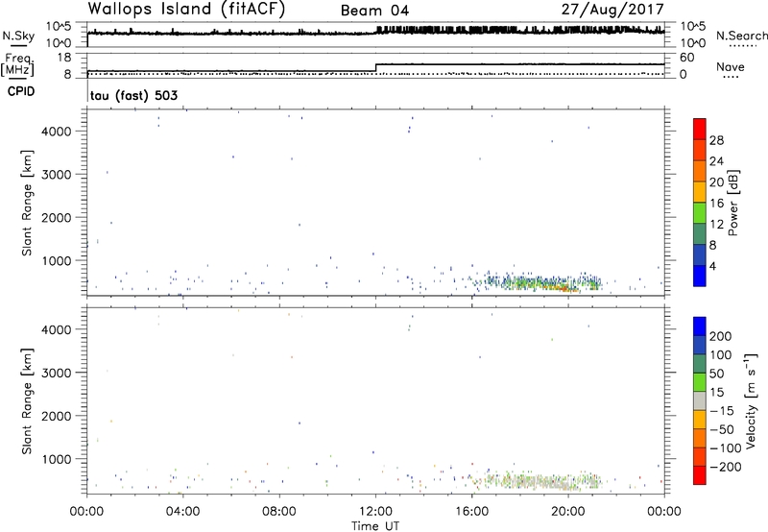Click the blue bottom segment of Power colorbar
Image resolution: width=768 pixels, height=532 pixels.
(700, 276)
